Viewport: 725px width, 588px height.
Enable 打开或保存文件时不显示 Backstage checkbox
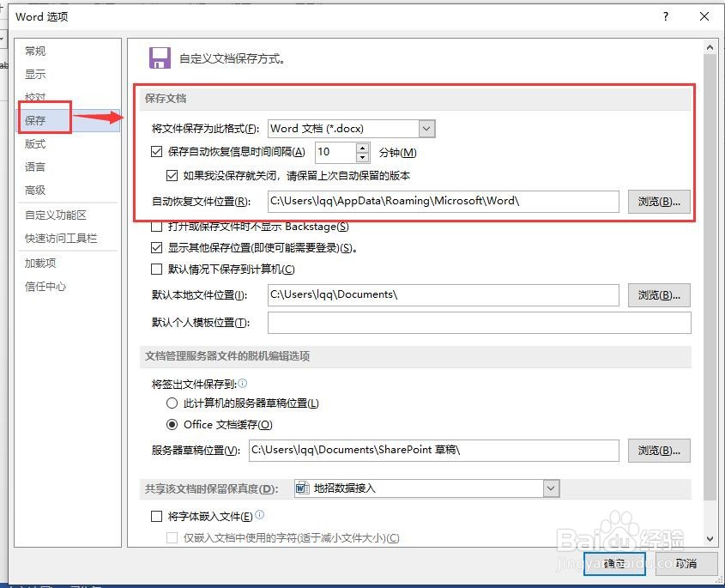(x=157, y=227)
